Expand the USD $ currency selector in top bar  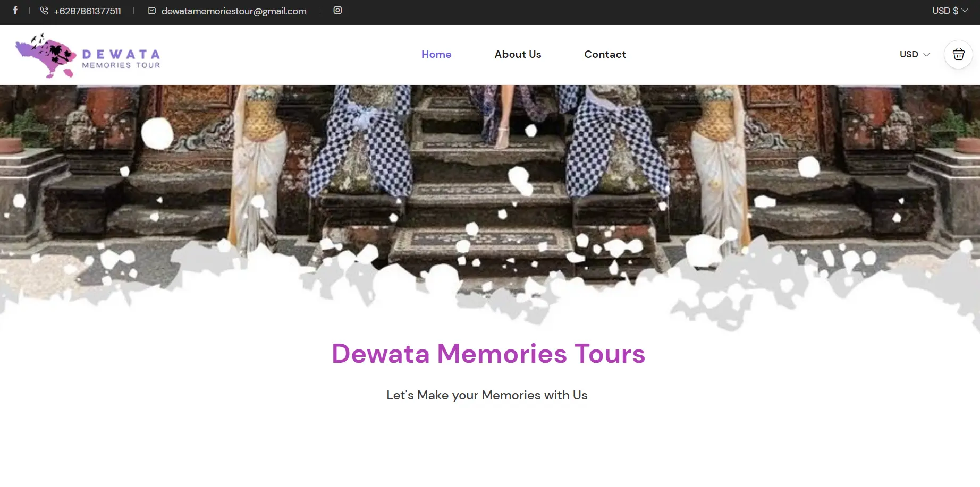pos(950,11)
